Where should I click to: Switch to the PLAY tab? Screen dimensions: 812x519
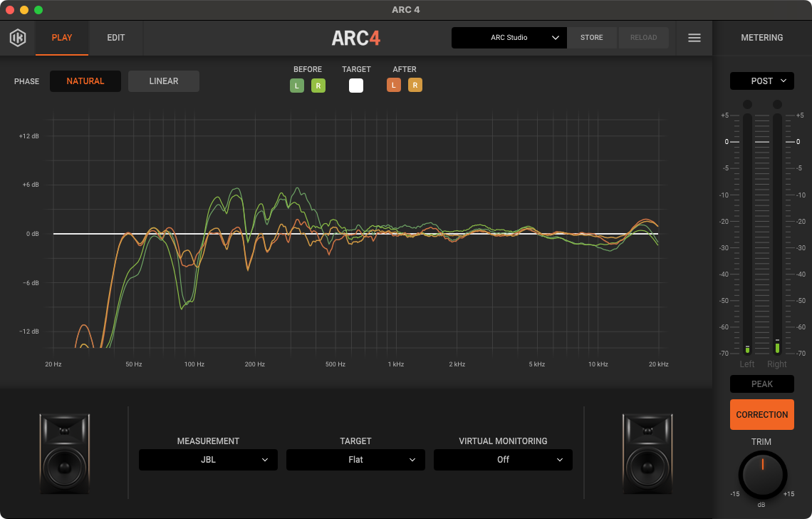pyautogui.click(x=62, y=38)
